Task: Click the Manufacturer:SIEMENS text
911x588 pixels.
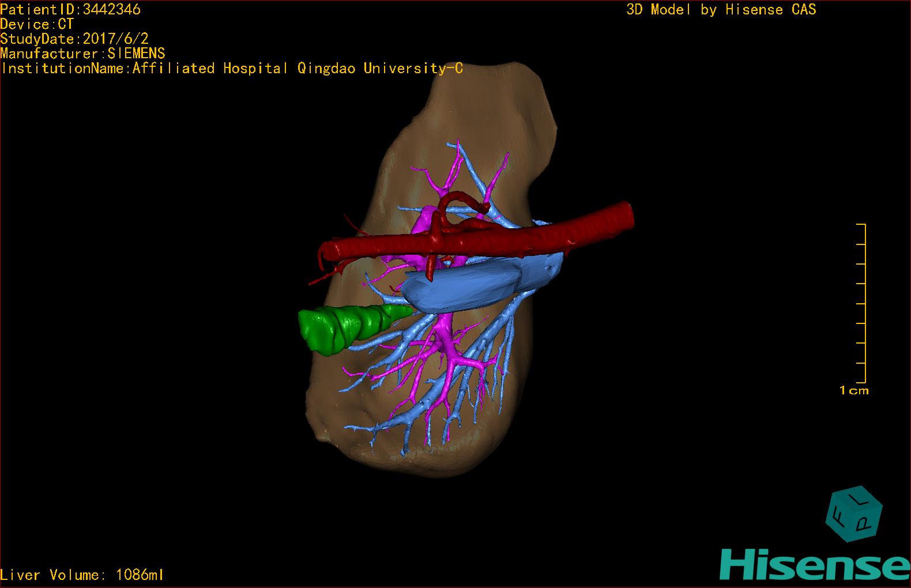Action: click(x=82, y=54)
